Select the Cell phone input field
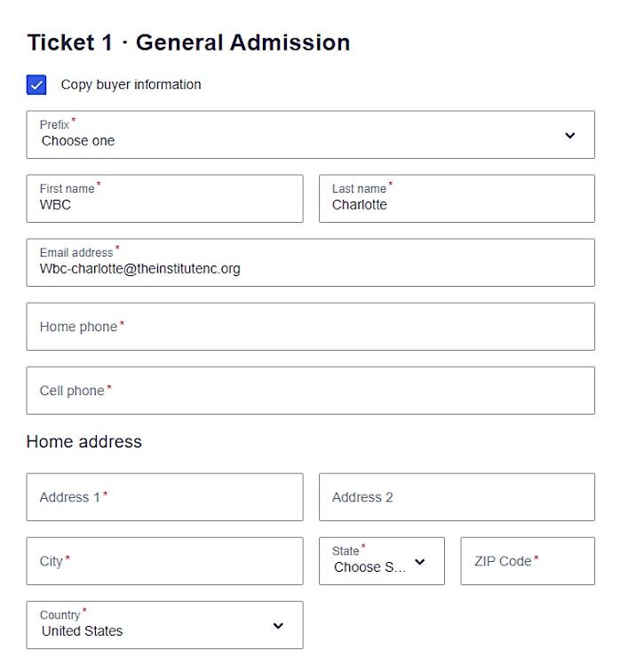This screenshot has width=644, height=657. pyautogui.click(x=310, y=391)
